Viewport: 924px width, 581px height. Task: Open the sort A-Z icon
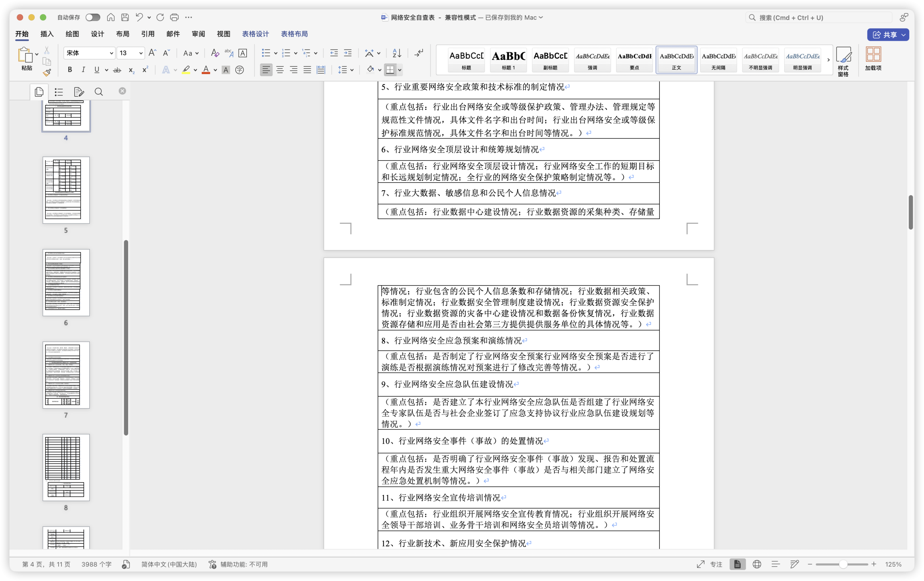point(397,53)
